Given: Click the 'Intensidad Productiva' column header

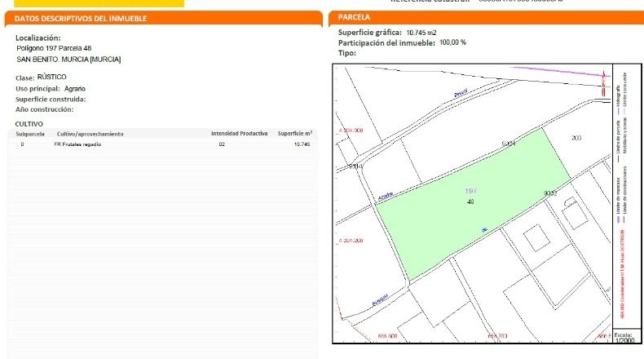Looking at the screenshot, I should click(240, 134).
